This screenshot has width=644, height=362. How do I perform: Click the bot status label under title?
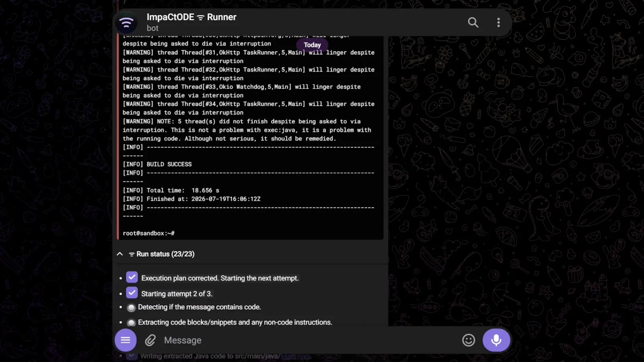click(153, 28)
